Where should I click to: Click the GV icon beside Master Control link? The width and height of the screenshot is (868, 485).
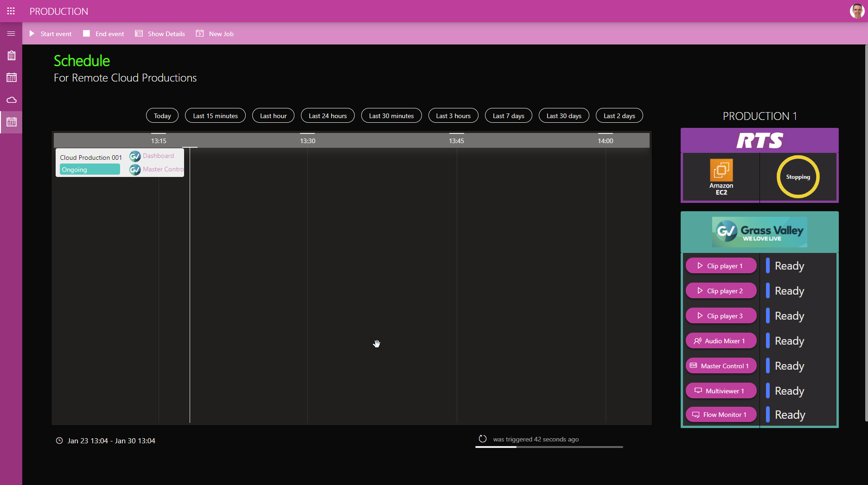pos(135,170)
